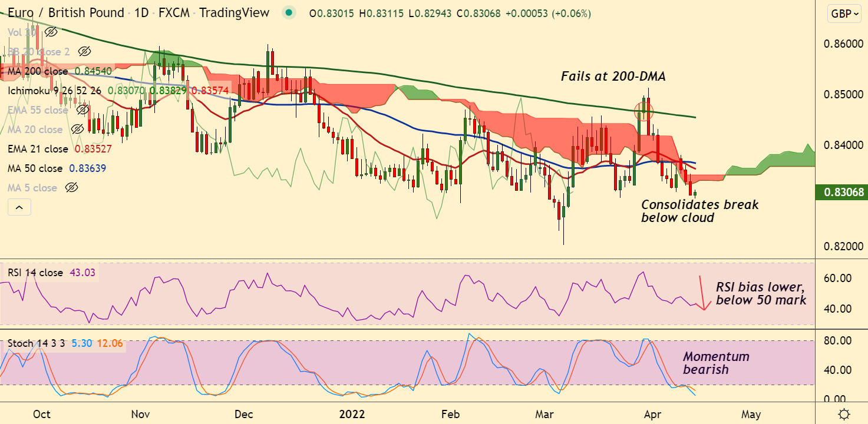Click the MA 200 value 0.84540
This screenshot has height=424, width=868.
pos(93,71)
